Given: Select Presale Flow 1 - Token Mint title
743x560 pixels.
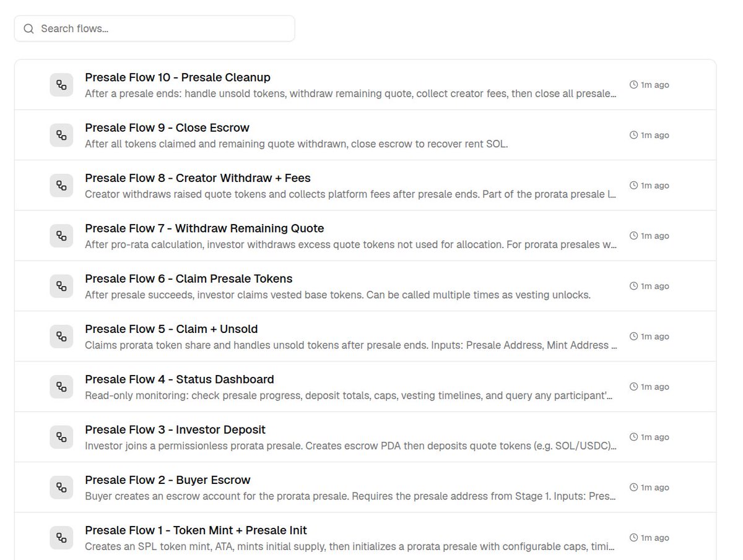Looking at the screenshot, I should tap(196, 530).
